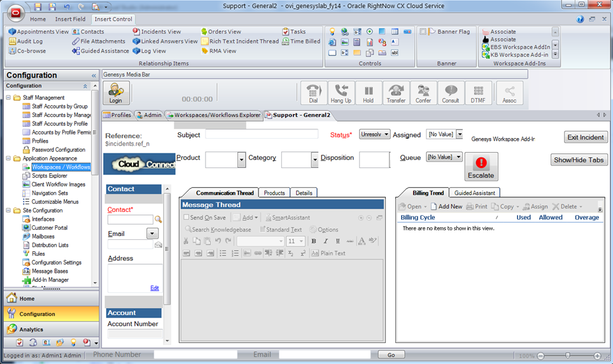
Task: Open the DTMF keypad icon
Action: [x=479, y=93]
